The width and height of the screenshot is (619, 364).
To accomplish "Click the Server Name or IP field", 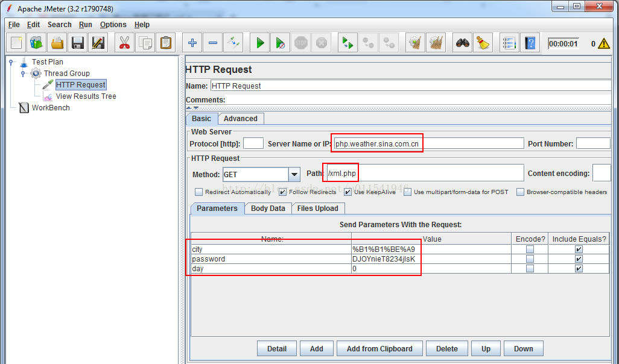I will click(x=429, y=143).
